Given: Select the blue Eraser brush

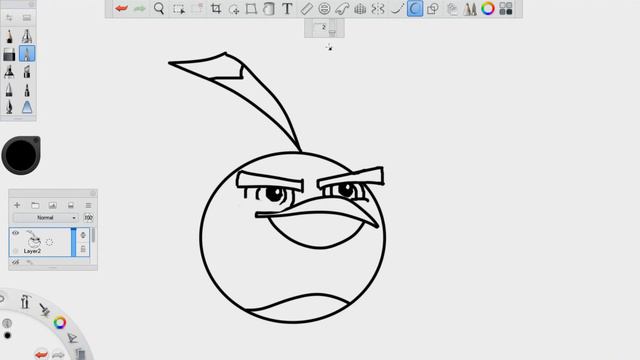Looking at the screenshot, I should coord(27,107).
